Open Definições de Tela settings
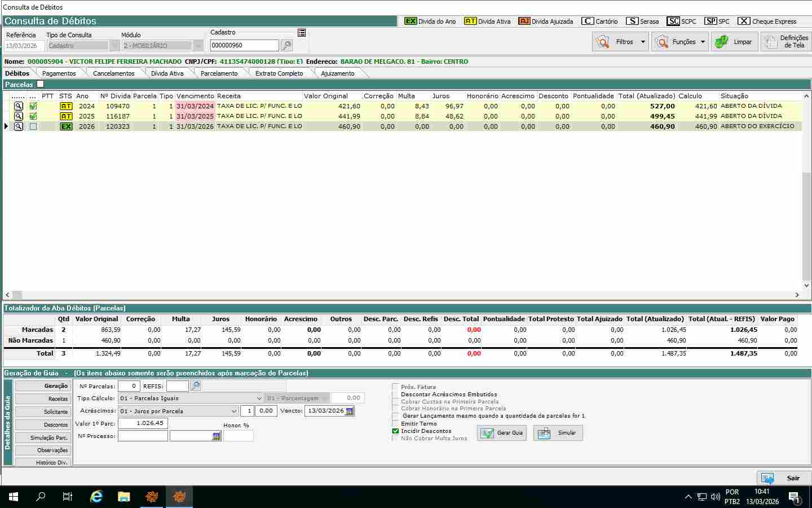 point(785,42)
